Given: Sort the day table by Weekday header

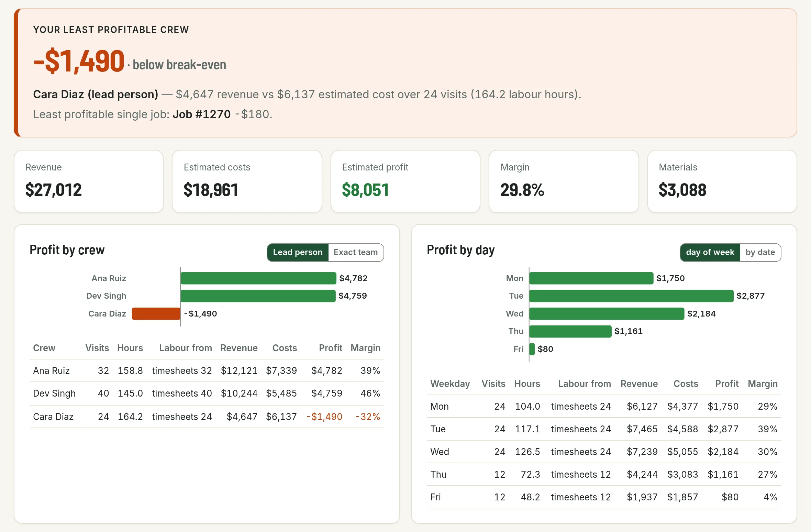Looking at the screenshot, I should 450,384.
